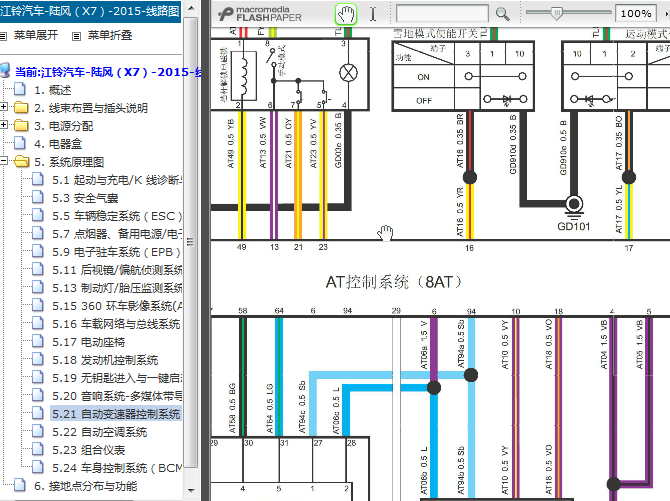Click the 100% zoom value box
Screen dimensions: 670x501
pyautogui.click(x=636, y=14)
